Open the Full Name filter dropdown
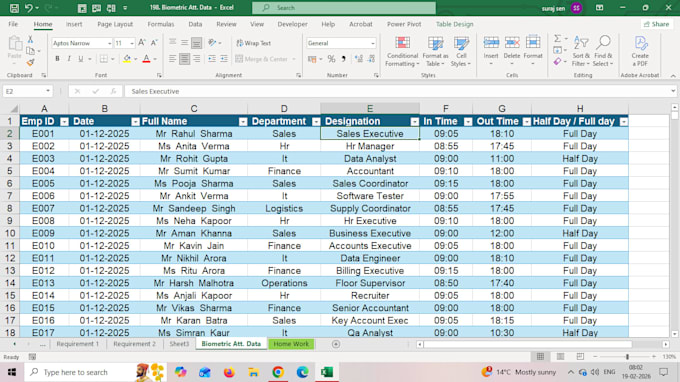680x382 pixels. pyautogui.click(x=243, y=122)
